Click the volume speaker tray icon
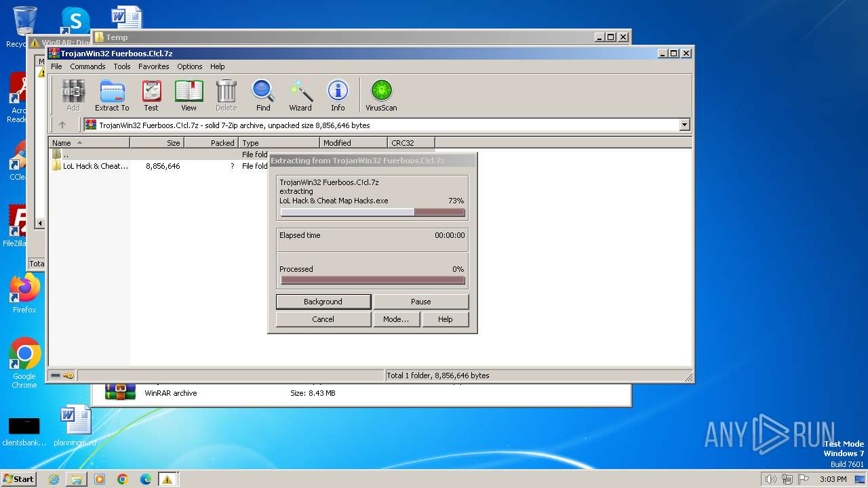This screenshot has width=868, height=488. pos(770,479)
